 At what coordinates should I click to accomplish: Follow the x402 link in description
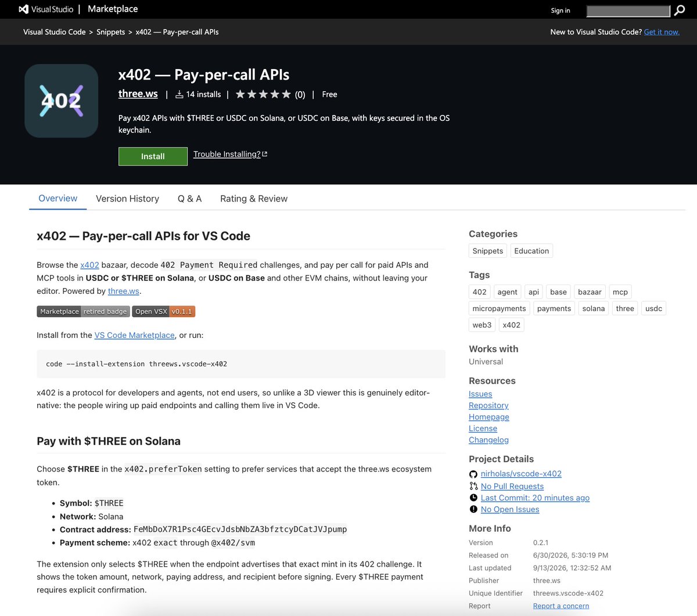tap(89, 265)
